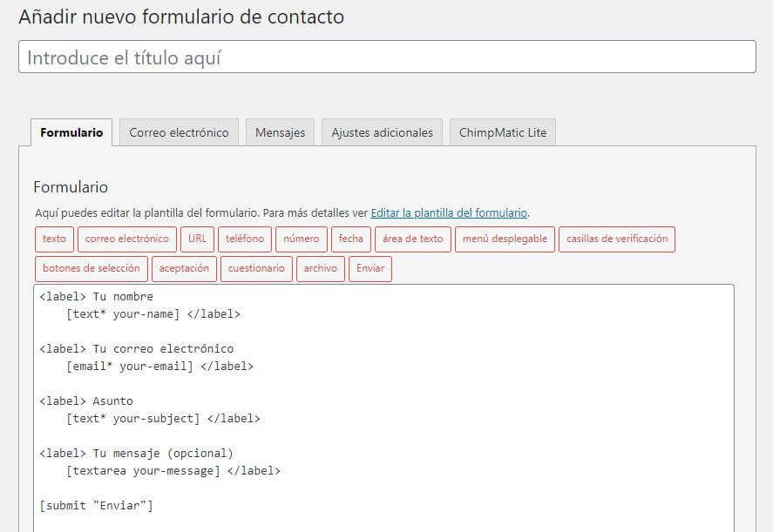Switch to the Mensajes tab
Screen dimensions: 773x532
tap(280, 132)
